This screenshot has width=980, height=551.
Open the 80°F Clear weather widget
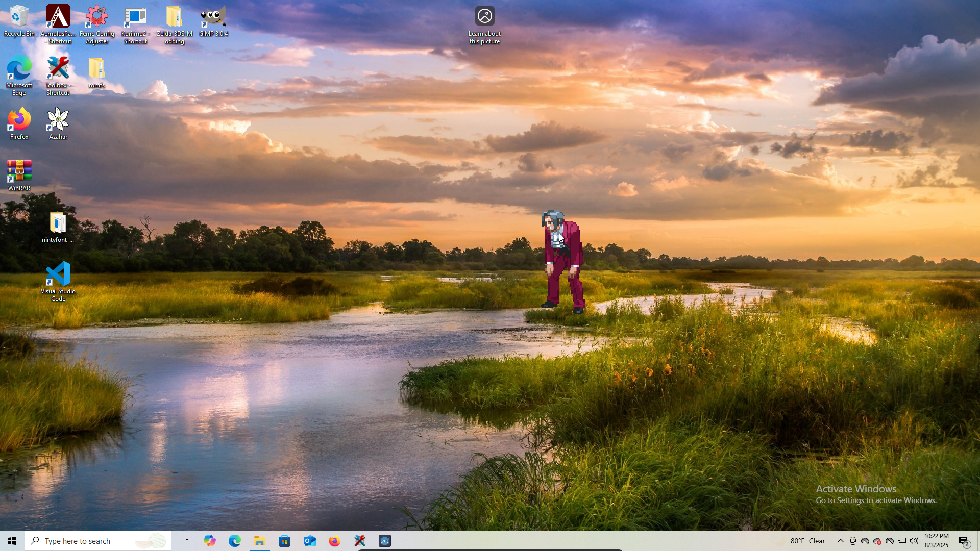(807, 541)
